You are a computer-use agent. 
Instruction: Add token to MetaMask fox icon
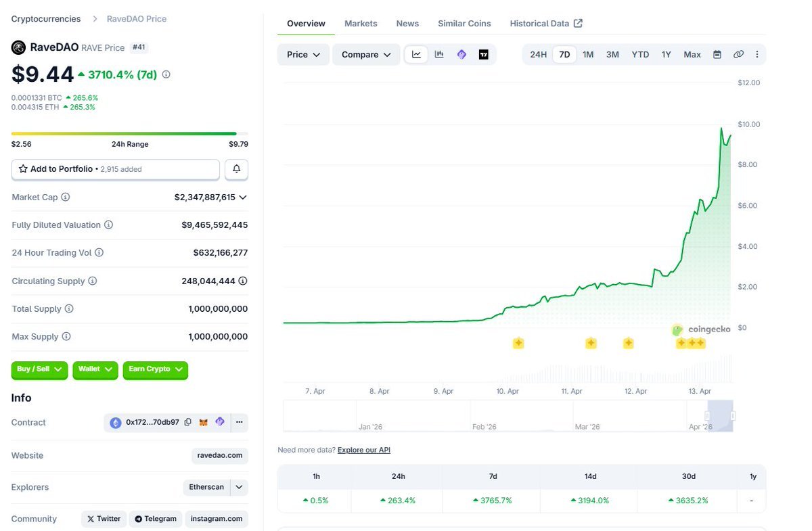[203, 421]
